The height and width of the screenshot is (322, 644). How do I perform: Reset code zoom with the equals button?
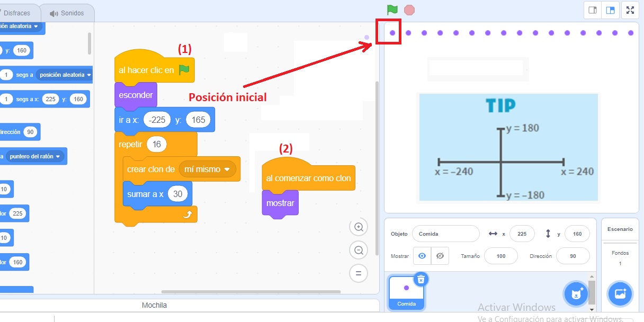pyautogui.click(x=359, y=273)
